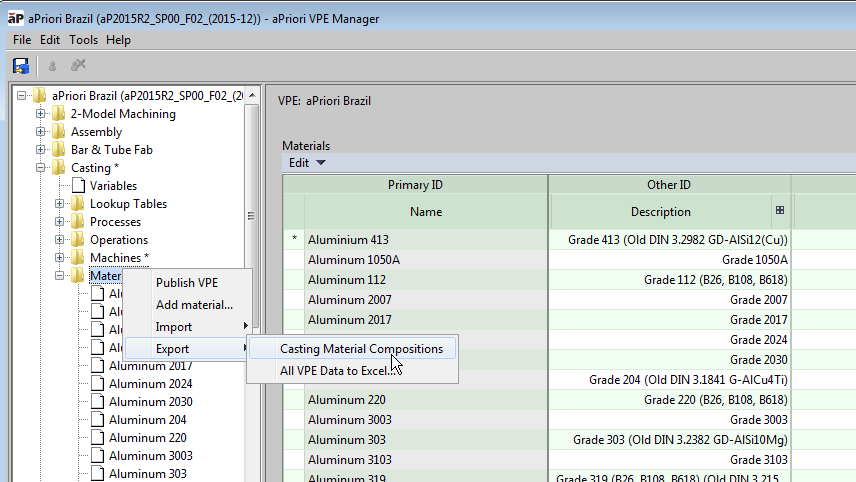856x482 pixels.
Task: Click the lock icon in the toolbar
Action: (52, 65)
